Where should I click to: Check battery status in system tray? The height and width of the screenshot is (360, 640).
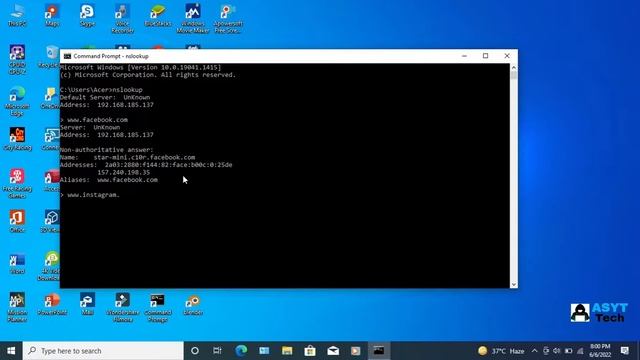click(x=568, y=351)
